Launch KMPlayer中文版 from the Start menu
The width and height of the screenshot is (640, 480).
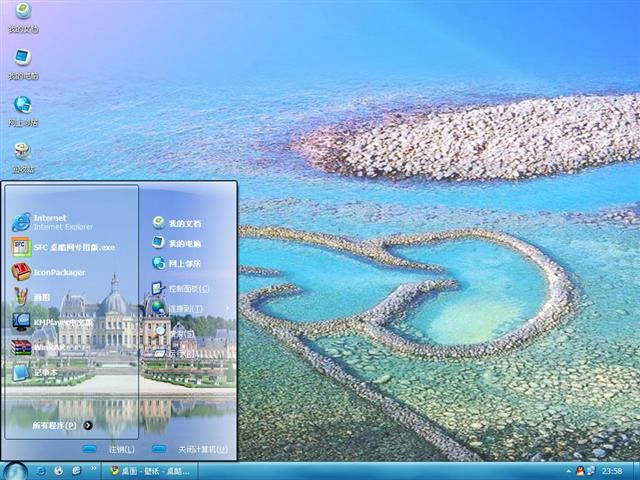[52, 322]
